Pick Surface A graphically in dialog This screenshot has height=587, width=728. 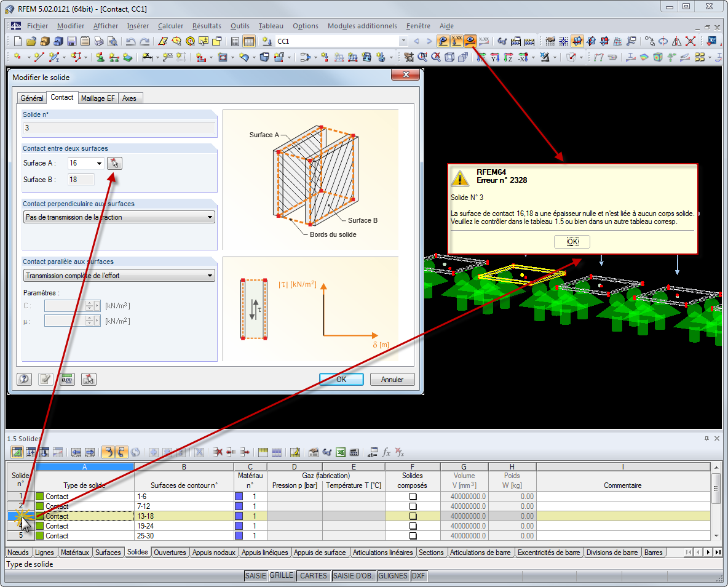click(115, 163)
